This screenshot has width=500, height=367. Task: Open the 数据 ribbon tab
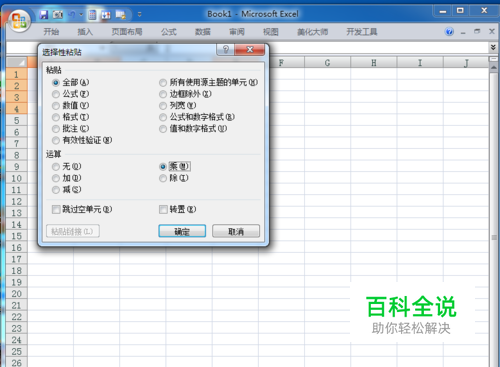coord(203,32)
